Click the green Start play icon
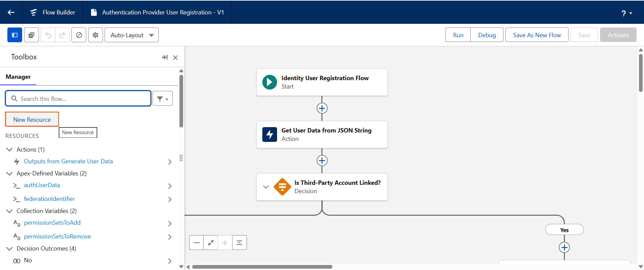Viewport: 644px width, 270px height. (270, 82)
